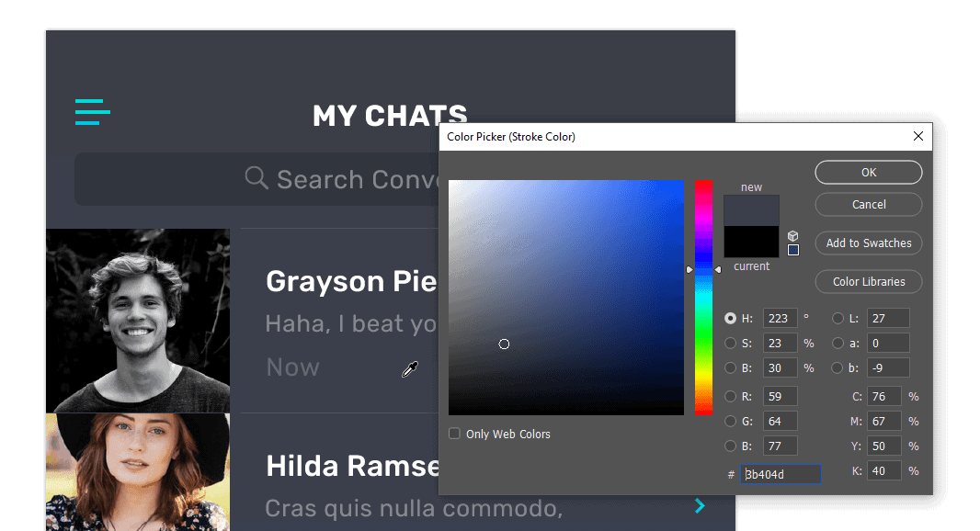Image resolution: width=980 pixels, height=531 pixels.
Task: Click the C cyan field showing 76
Action: (884, 396)
